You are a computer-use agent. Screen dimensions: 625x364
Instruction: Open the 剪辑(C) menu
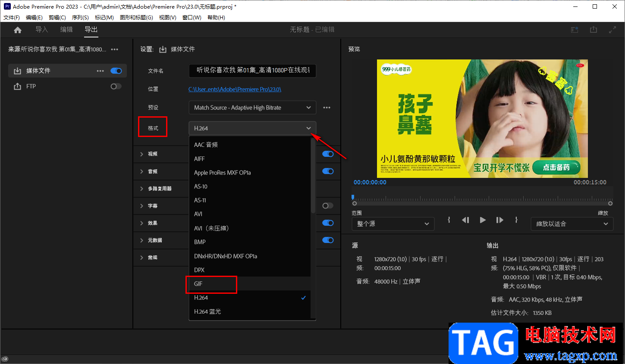[x=57, y=18]
